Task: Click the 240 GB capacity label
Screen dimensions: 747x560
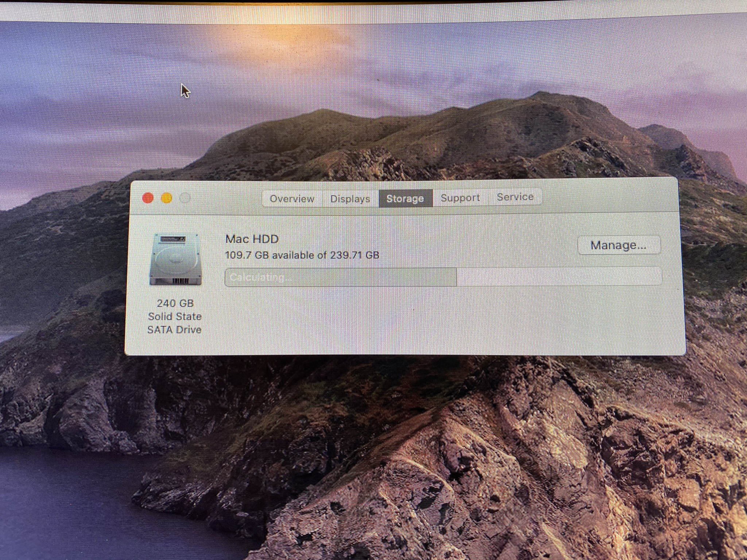Action: (x=175, y=303)
